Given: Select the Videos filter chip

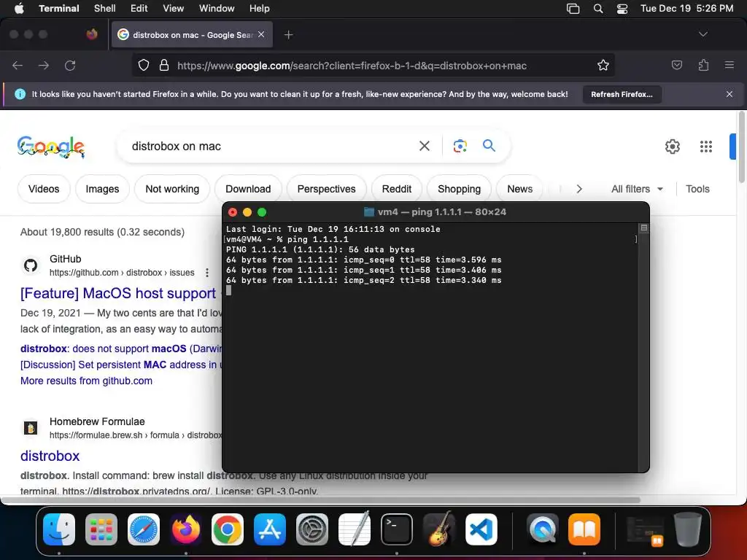Looking at the screenshot, I should (44, 189).
